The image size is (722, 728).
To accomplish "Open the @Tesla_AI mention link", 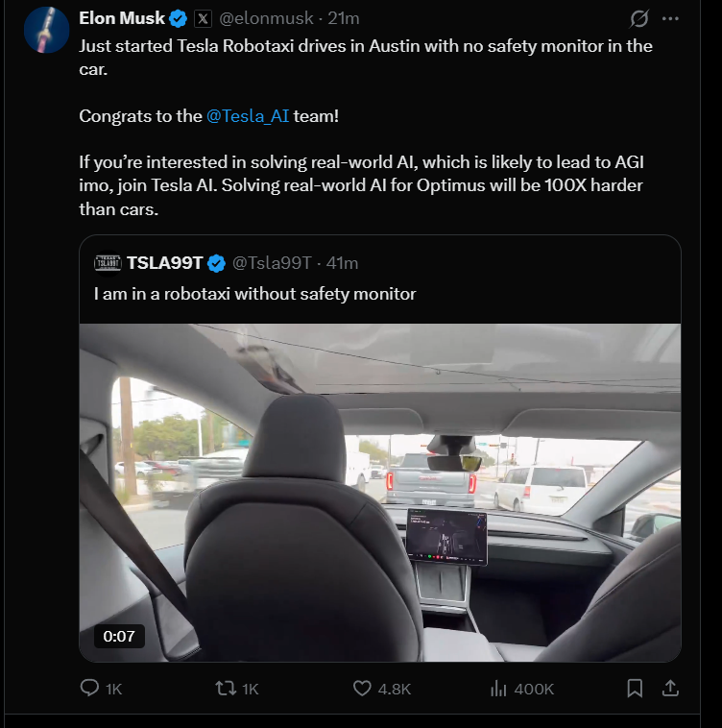I will (x=247, y=117).
